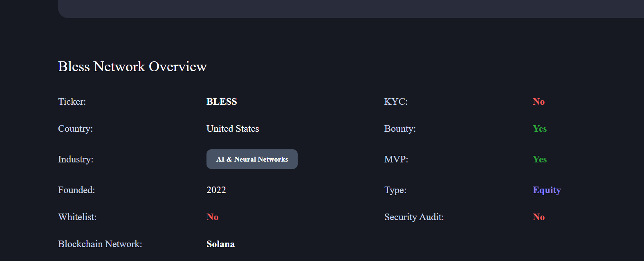The height and width of the screenshot is (261, 644).
Task: Click the green Yes beside Bounty
Action: [540, 128]
